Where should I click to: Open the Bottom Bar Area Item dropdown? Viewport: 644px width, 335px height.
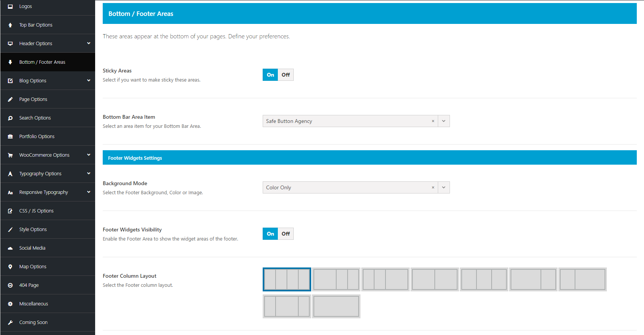tap(443, 121)
